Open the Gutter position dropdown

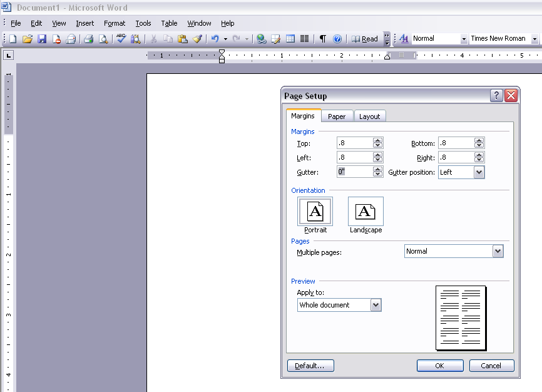pos(479,172)
